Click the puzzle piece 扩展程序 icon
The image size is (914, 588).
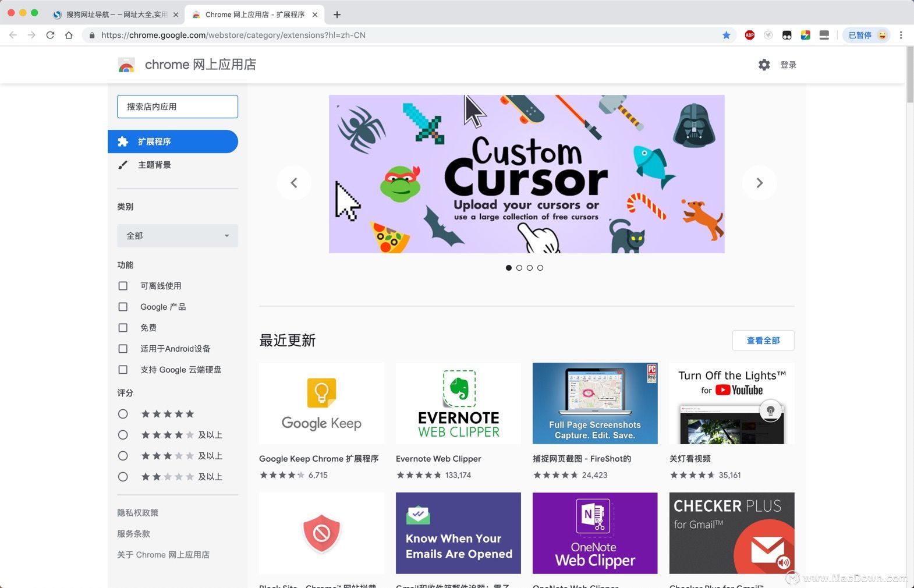(x=123, y=141)
